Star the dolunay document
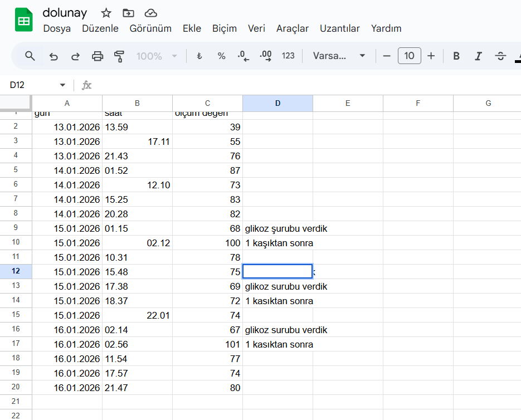Screen dimensions: 521x420 106,13
